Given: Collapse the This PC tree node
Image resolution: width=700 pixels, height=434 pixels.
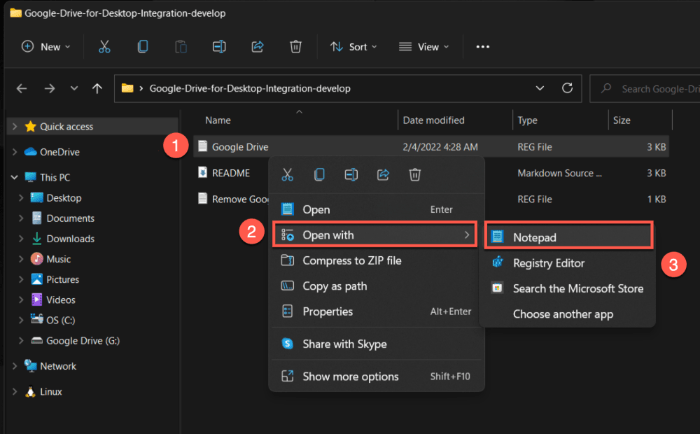Looking at the screenshot, I should tap(14, 177).
